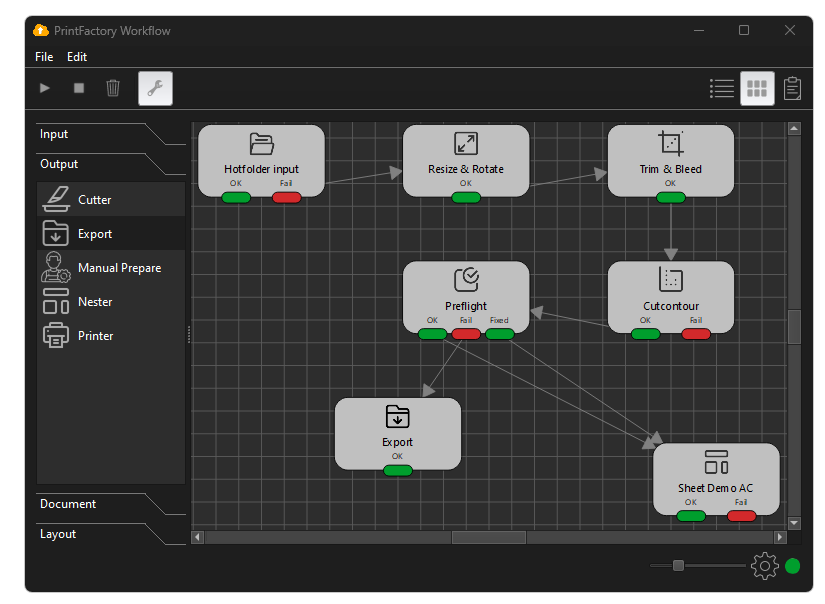Select the Nester icon
Image resolution: width=825 pixels, height=604 pixels.
point(56,301)
